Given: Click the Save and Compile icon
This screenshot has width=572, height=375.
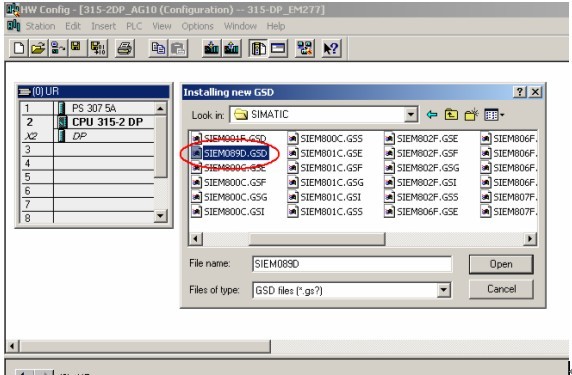Looking at the screenshot, I should click(98, 48).
